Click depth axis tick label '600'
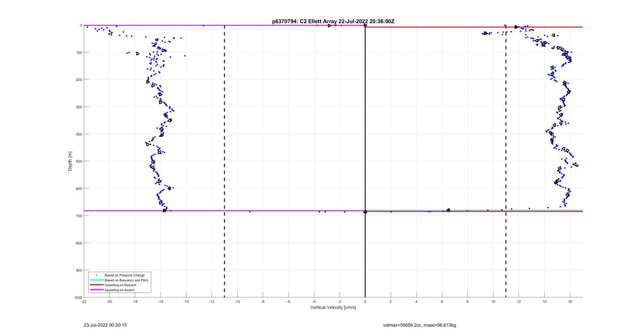This screenshot has height=334, width=644. click(78, 188)
